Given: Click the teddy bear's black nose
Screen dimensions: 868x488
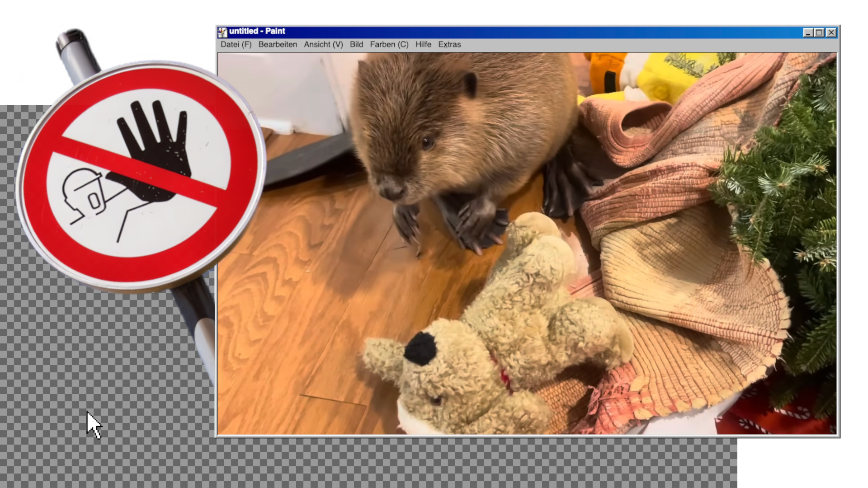Looking at the screenshot, I should (x=420, y=349).
